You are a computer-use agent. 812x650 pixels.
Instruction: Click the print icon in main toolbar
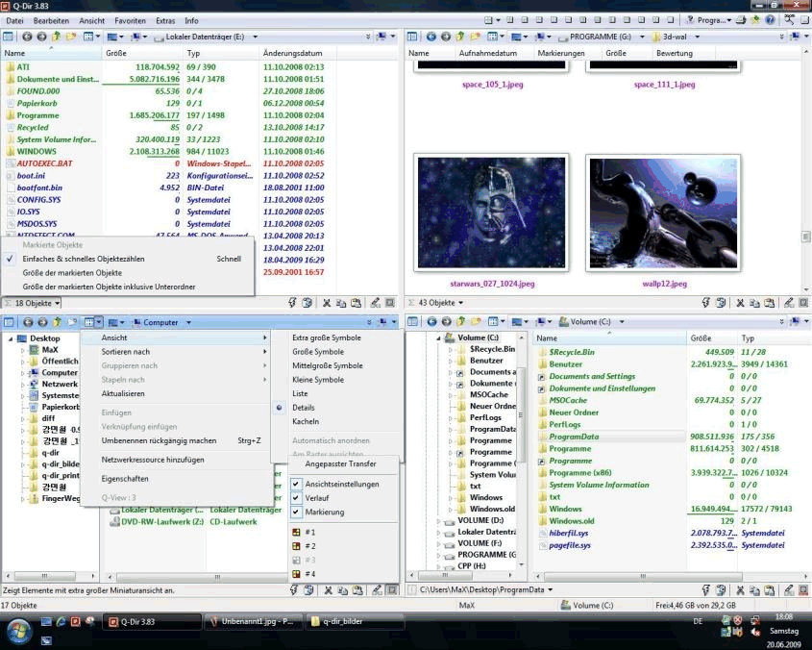point(742,20)
